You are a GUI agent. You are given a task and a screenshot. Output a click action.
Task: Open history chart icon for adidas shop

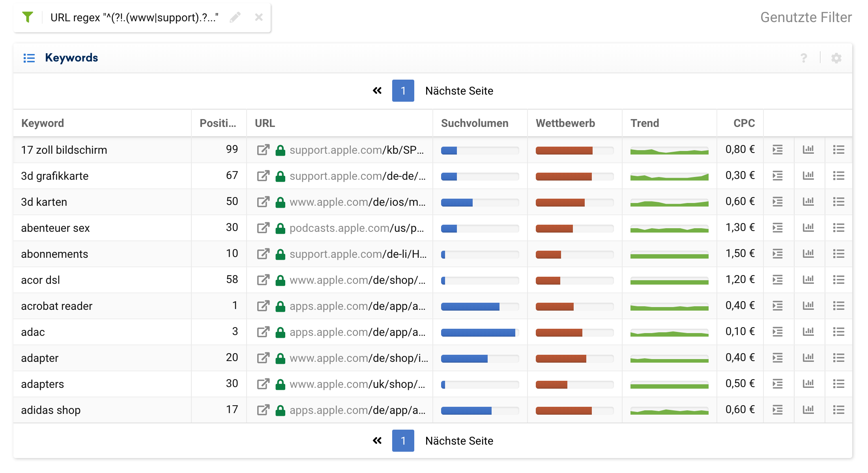click(x=808, y=410)
